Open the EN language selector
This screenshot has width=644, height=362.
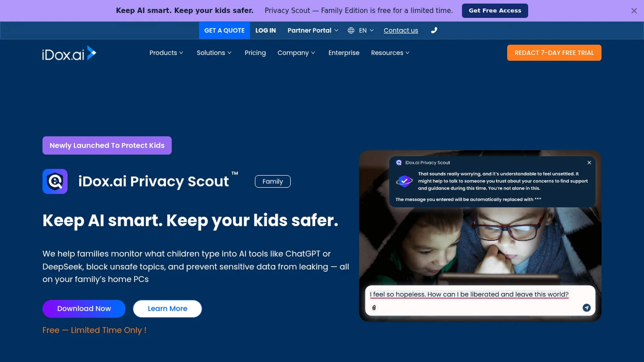[366, 31]
